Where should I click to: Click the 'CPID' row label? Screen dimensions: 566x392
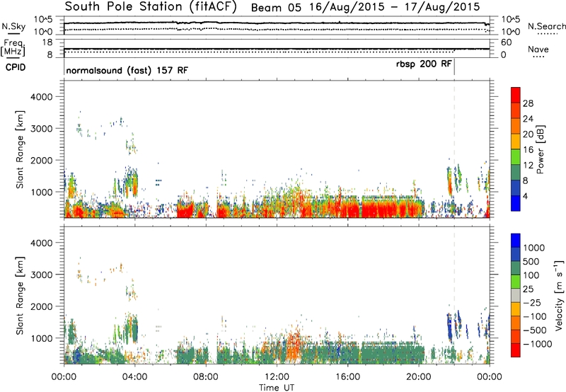[16, 67]
